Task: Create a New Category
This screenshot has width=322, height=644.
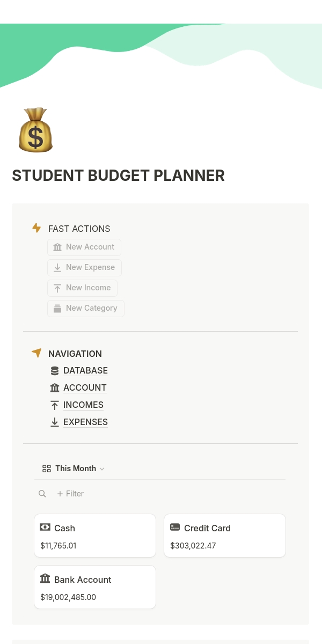Action: click(86, 308)
